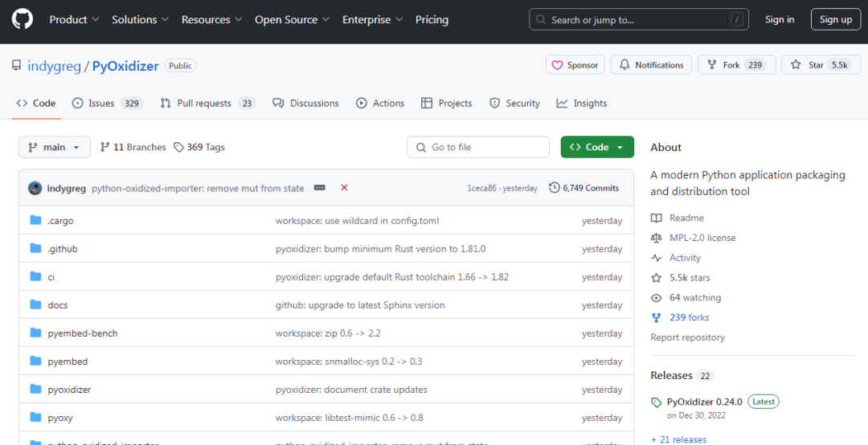Open the main branch dropdown
The image size is (868, 445).
(x=55, y=147)
